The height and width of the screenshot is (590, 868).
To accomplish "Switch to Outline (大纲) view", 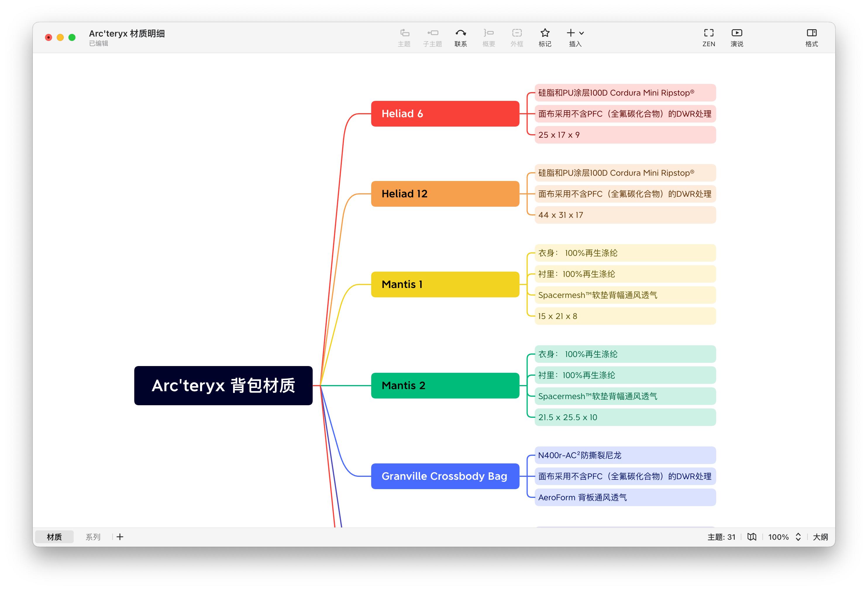I will (x=820, y=537).
